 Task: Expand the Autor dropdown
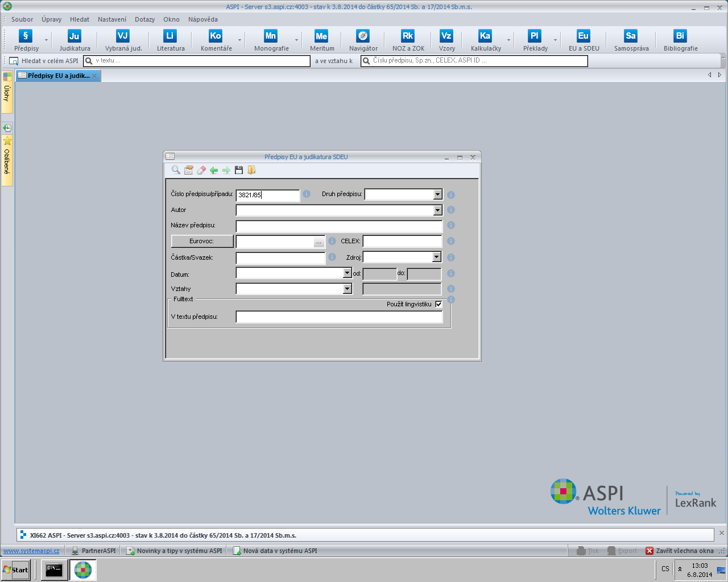(437, 210)
